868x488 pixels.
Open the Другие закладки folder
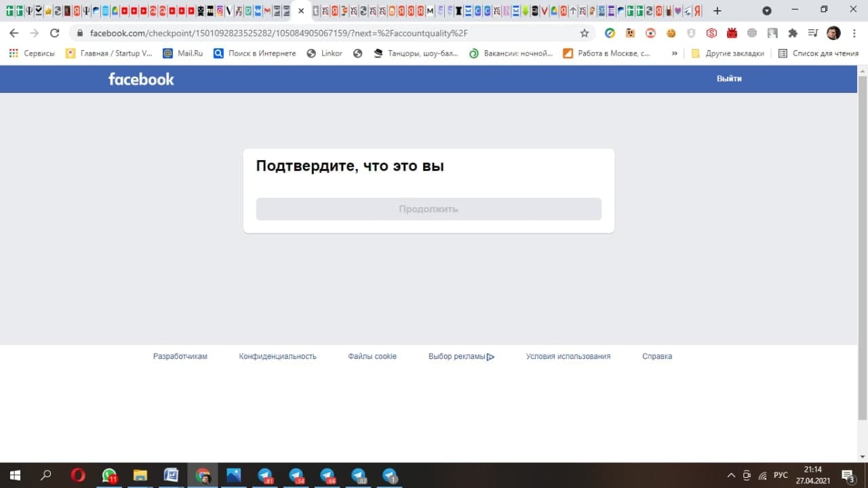(728, 53)
